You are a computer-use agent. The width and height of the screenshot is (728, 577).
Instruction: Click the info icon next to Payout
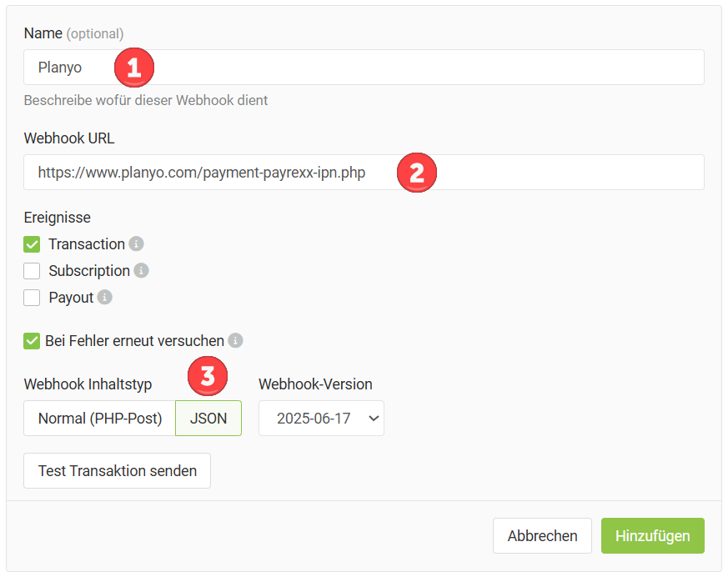104,297
